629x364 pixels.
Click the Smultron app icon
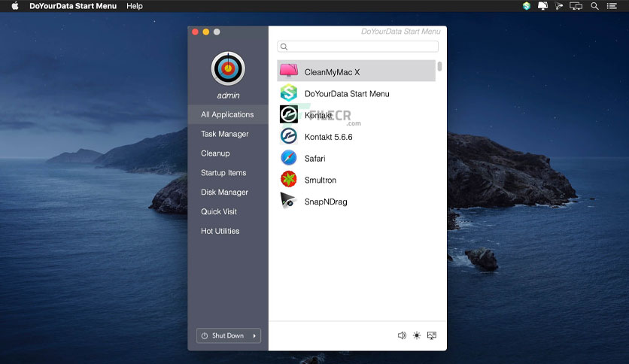point(289,179)
